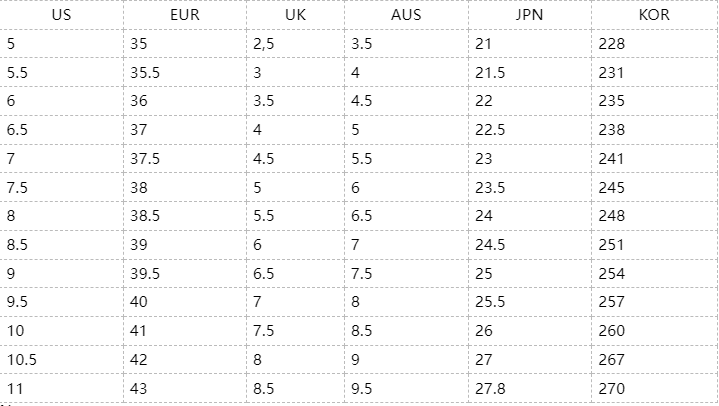
Task: Click the US size 10.5 cell
Action: 61,360
